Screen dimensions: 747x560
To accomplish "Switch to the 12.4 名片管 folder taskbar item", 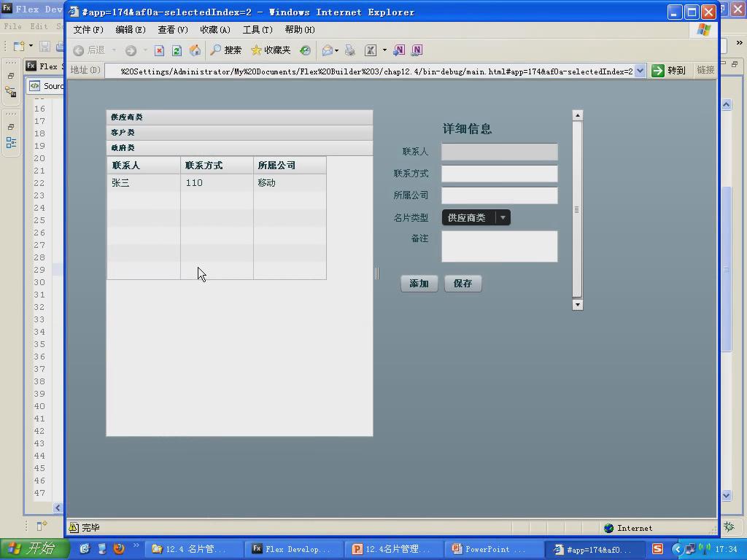I will coord(193,549).
